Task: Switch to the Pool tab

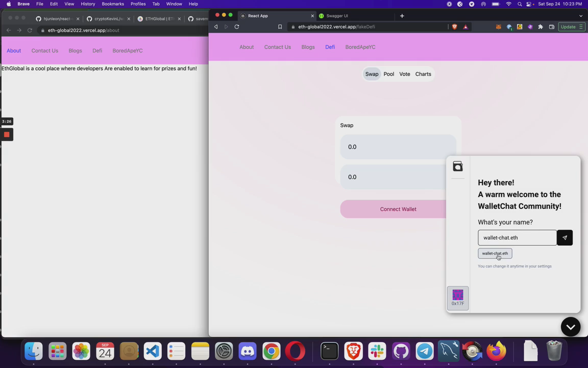Action: [x=389, y=74]
